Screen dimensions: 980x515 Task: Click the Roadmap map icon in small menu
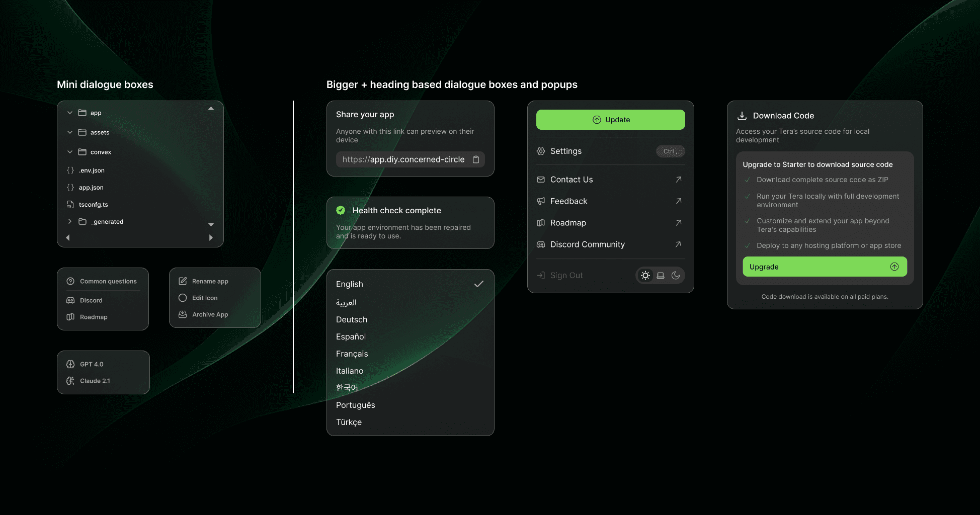[x=70, y=317]
